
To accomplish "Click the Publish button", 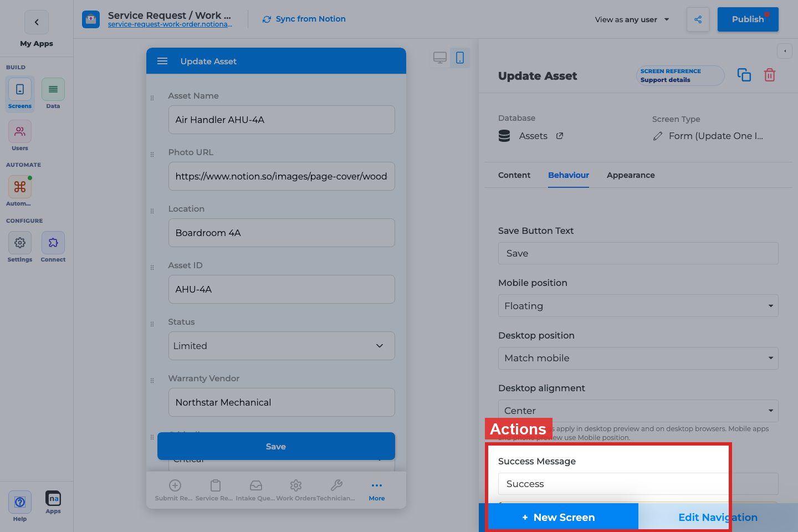I will pos(748,19).
